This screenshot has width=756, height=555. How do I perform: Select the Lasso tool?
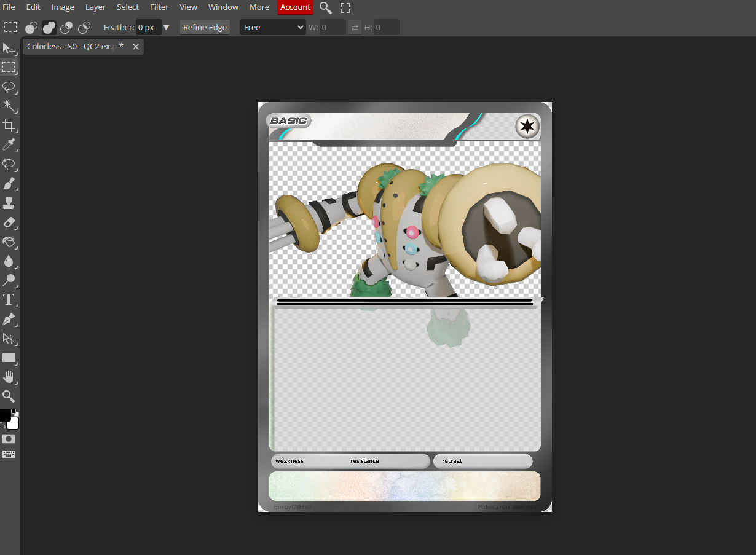click(x=9, y=87)
